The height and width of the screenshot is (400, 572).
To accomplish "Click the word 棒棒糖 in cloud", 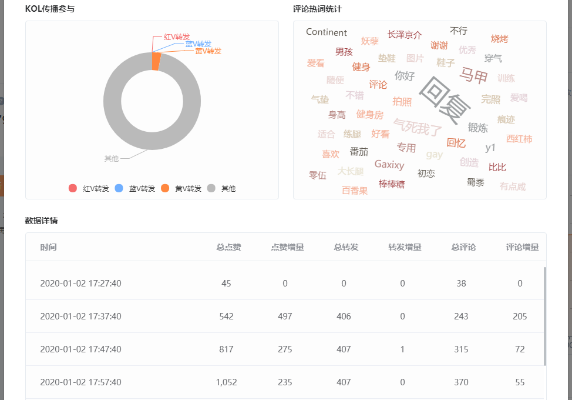I will point(392,184).
